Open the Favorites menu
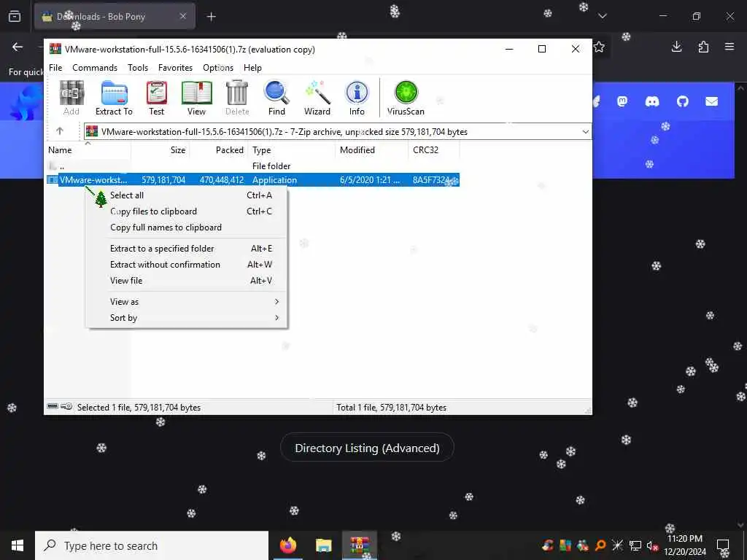The width and height of the screenshot is (747, 560). point(175,68)
